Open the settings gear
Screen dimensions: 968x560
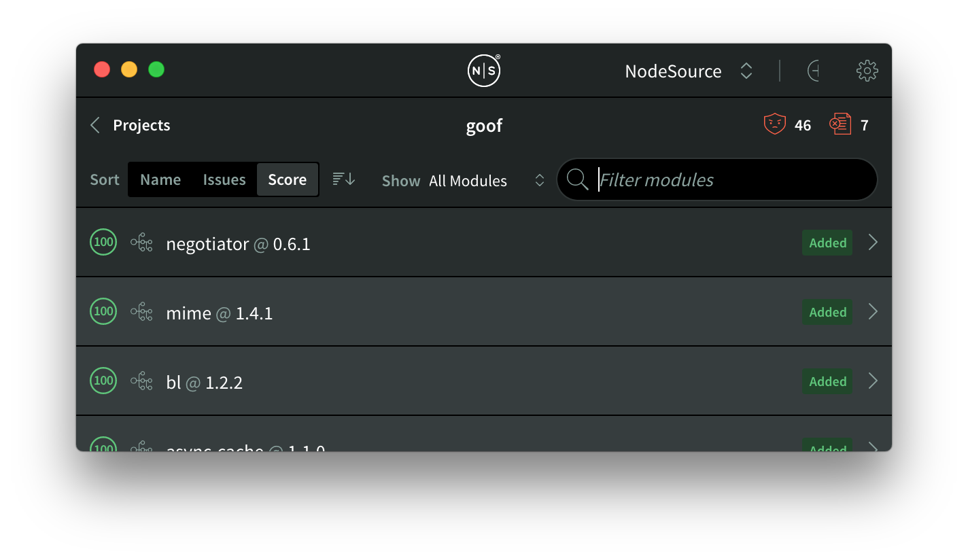(867, 71)
